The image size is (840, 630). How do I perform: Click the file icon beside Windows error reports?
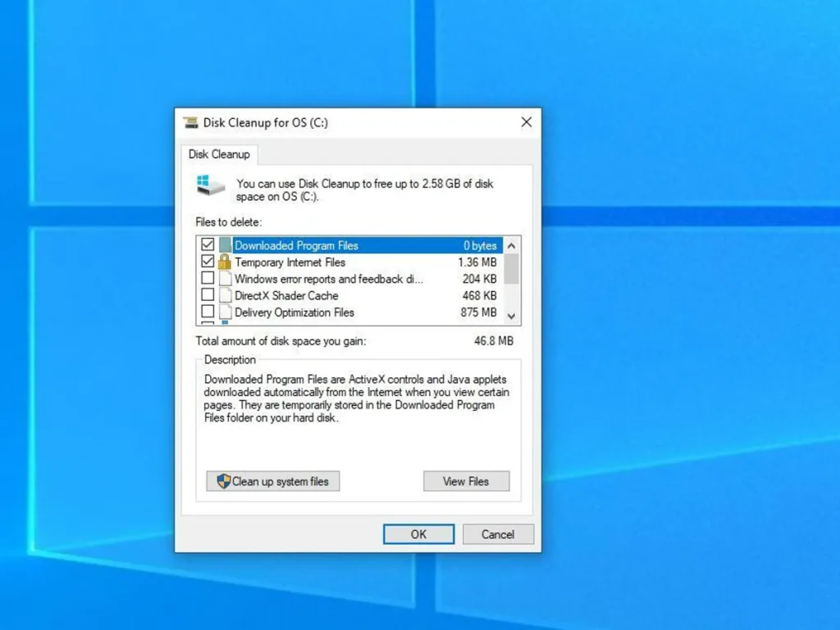tap(224, 279)
